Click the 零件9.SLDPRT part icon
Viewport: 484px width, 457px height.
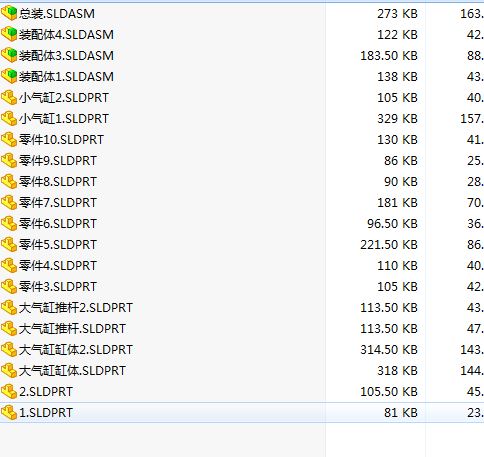click(9, 160)
